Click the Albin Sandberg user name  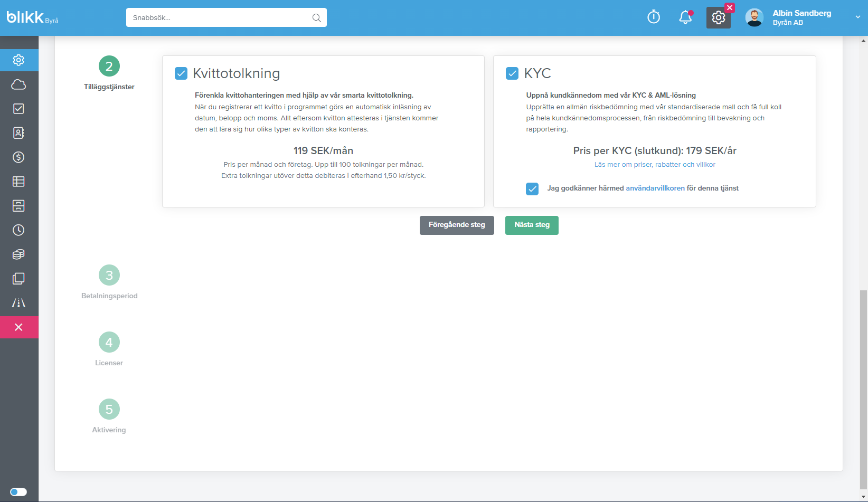tap(802, 13)
